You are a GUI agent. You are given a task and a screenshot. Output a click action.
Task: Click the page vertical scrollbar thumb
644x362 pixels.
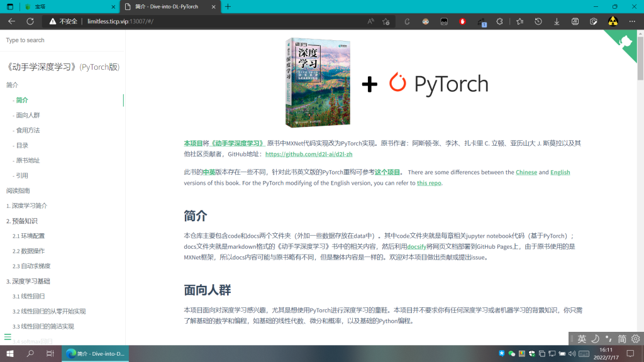click(x=640, y=58)
